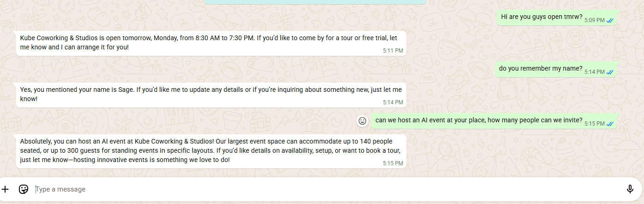This screenshot has height=204, width=644.
Task: Focus the 'Type a message' field
Action: coord(323,189)
